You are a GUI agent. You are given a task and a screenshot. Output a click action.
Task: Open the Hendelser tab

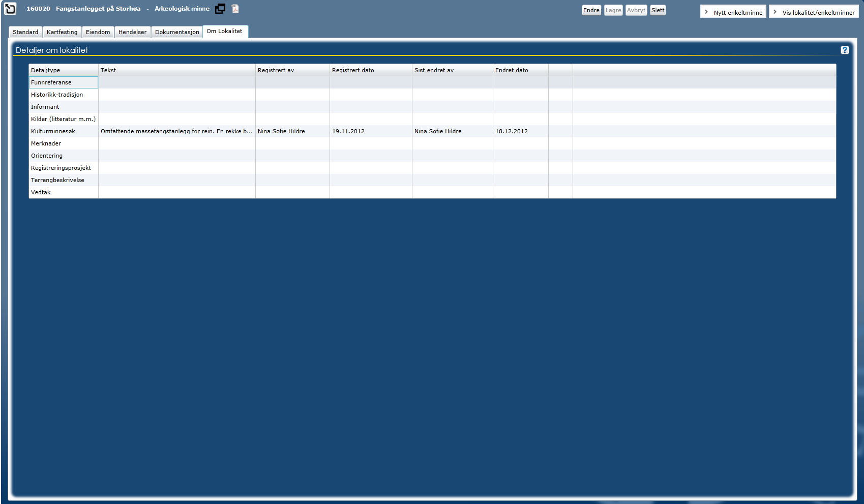click(x=132, y=32)
